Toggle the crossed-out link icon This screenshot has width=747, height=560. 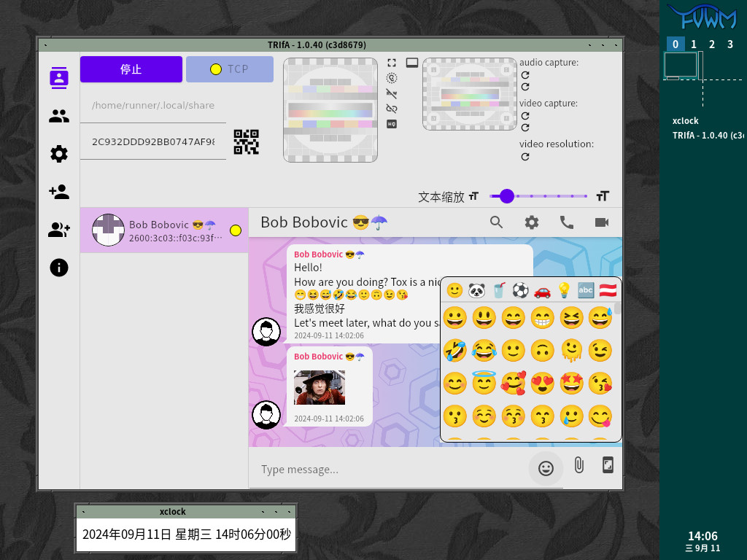tap(392, 109)
